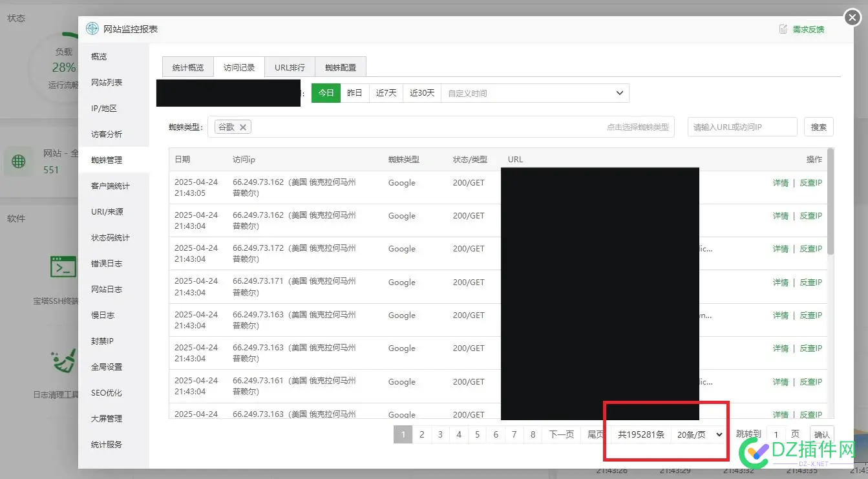Screen dimensions: 868x479
Task: Open the URL排行 tab
Action: pyautogui.click(x=289, y=66)
